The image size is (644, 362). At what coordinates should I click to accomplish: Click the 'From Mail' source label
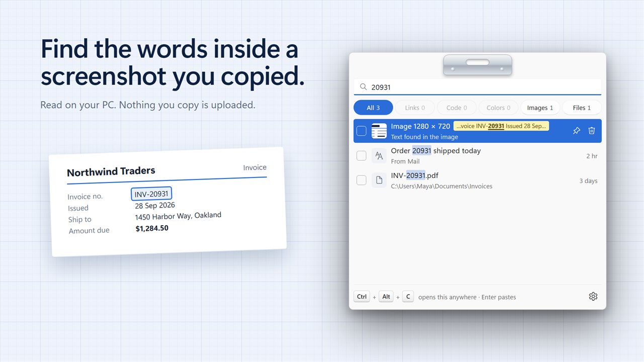point(405,161)
